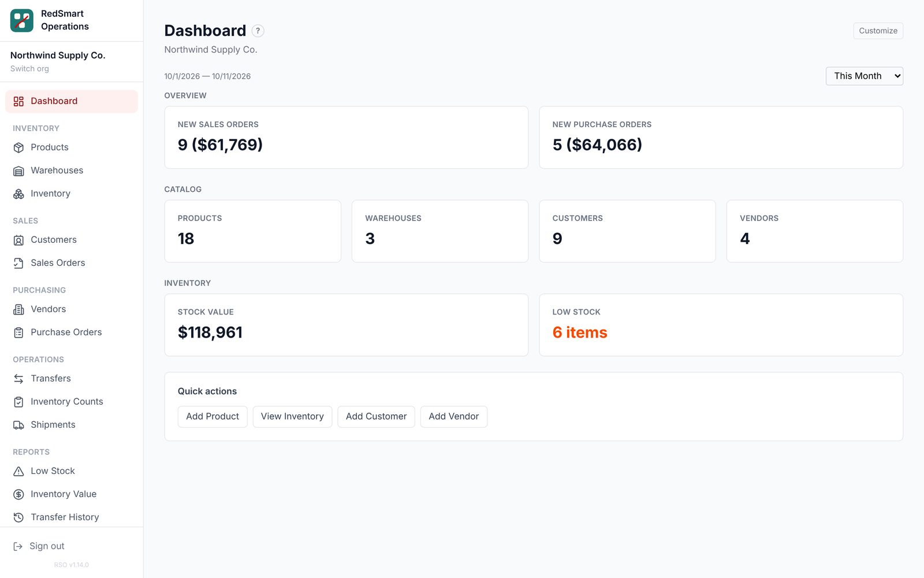This screenshot has width=924, height=578.
Task: Click the Vendors building icon
Action: tap(18, 309)
